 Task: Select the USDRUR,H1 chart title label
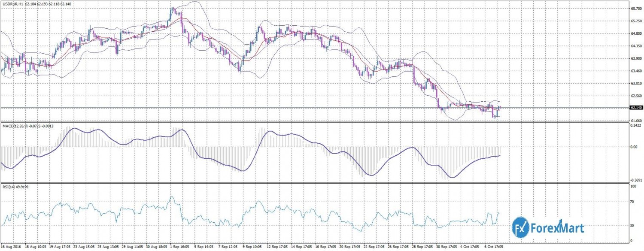[x=13, y=4]
